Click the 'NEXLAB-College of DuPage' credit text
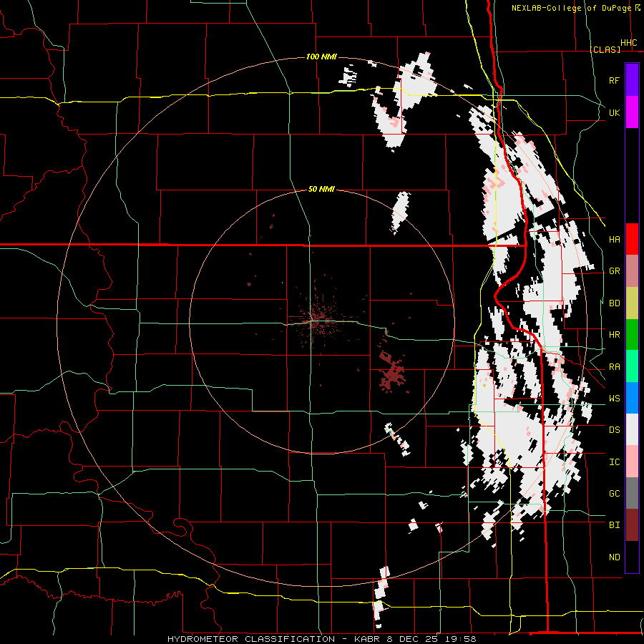Viewport: 644px width, 644px height. [x=571, y=8]
